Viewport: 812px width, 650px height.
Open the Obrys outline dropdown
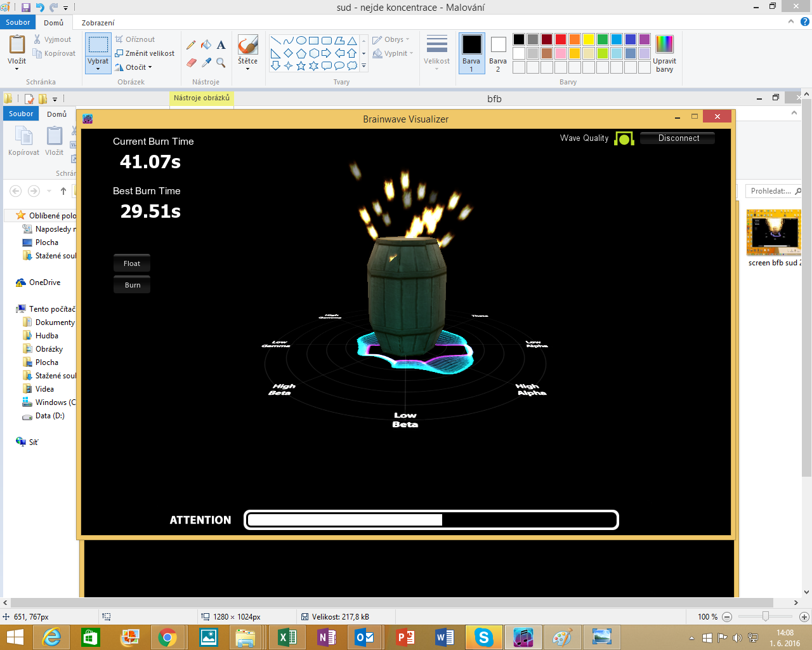coord(391,39)
